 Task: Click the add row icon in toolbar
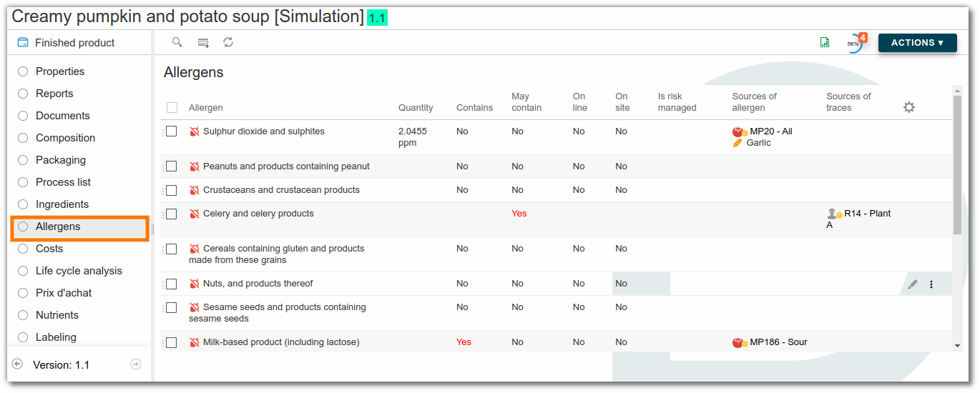click(203, 43)
